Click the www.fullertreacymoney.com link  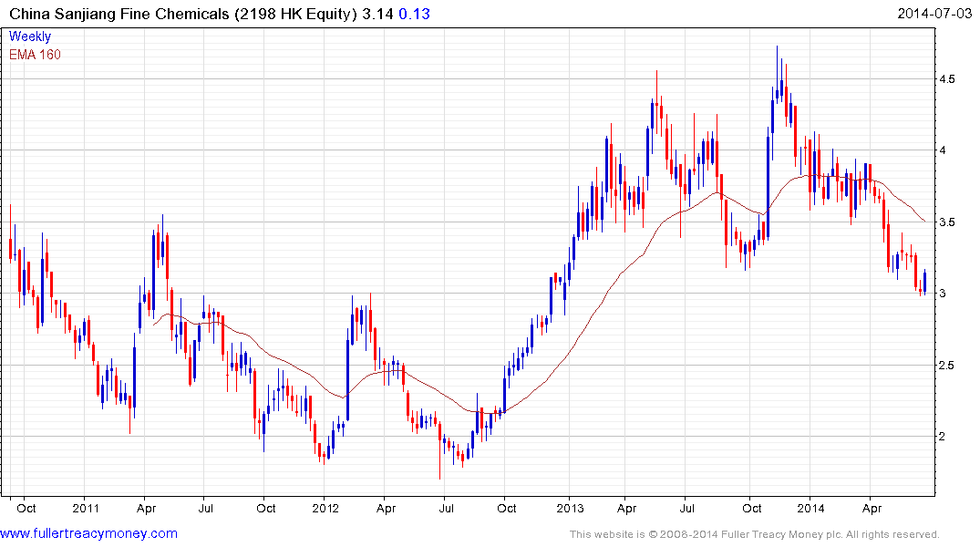click(x=88, y=534)
